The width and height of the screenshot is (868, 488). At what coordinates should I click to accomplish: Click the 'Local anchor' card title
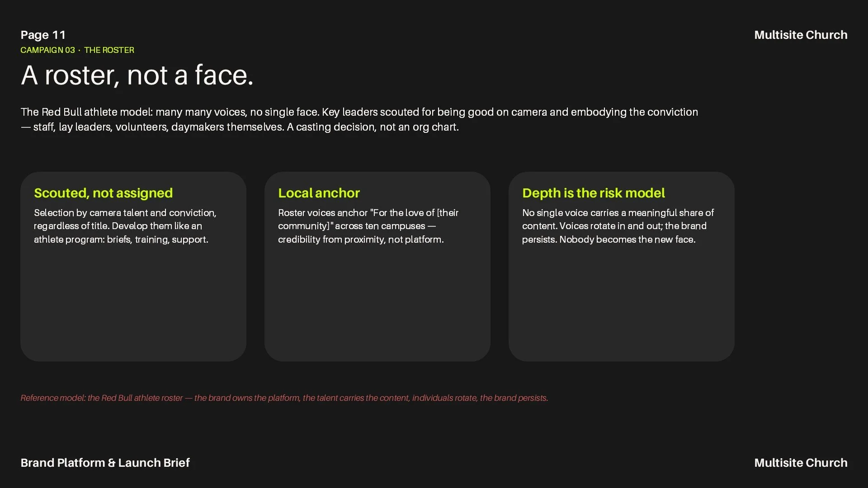[x=319, y=193]
